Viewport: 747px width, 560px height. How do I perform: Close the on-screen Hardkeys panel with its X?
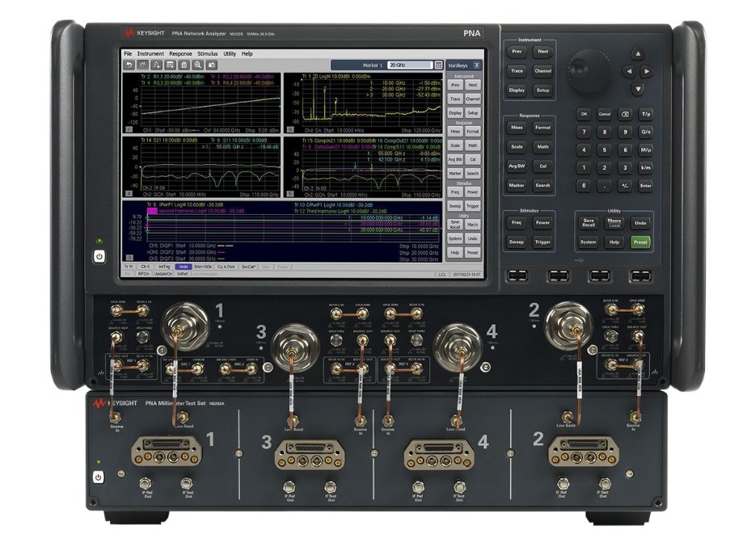click(476, 65)
